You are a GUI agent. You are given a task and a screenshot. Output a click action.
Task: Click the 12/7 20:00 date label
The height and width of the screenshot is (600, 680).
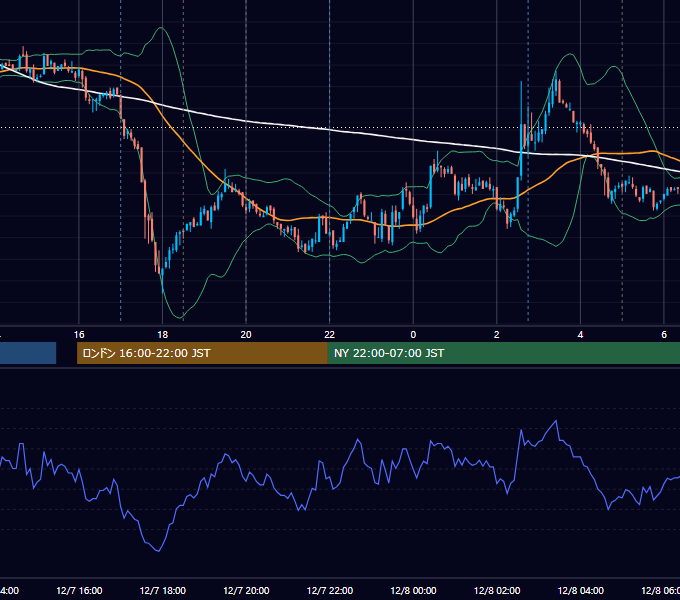coord(246,590)
